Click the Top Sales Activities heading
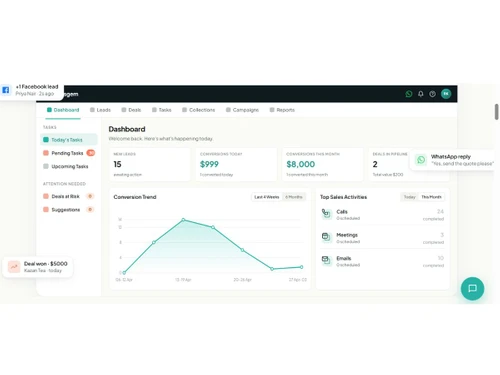This screenshot has width=500, height=375. coord(343,197)
